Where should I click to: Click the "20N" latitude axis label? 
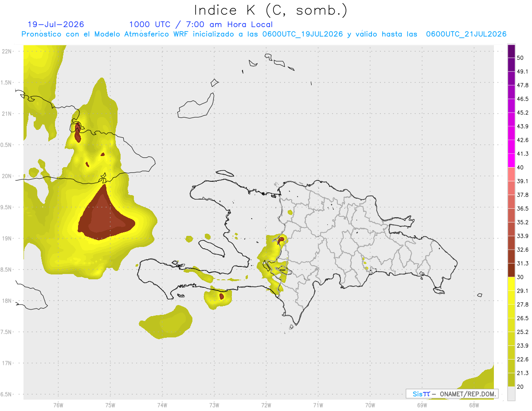tap(7, 176)
